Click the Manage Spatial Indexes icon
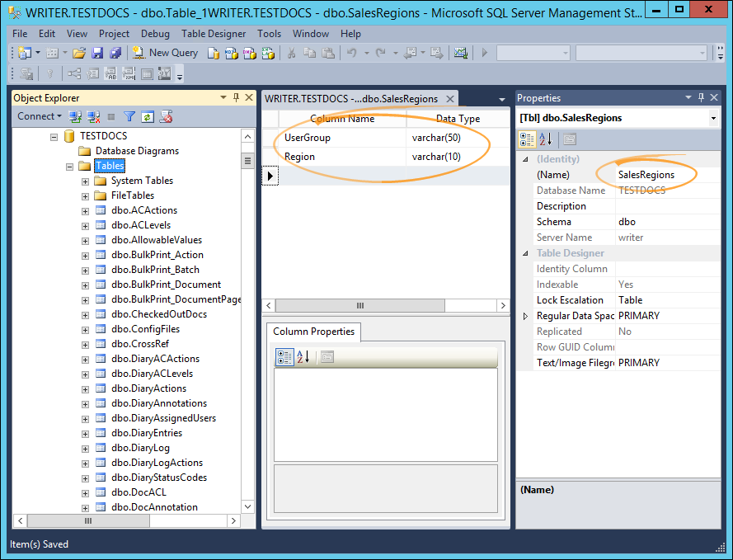This screenshot has height=560, width=733. (x=165, y=74)
